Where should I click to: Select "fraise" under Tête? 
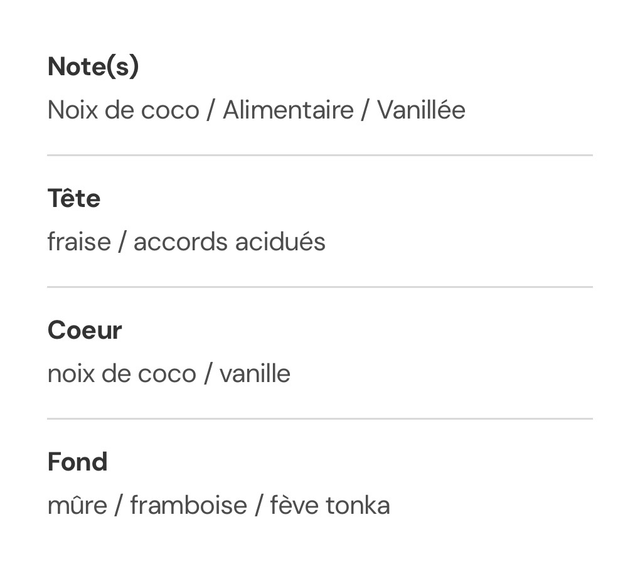point(79,242)
